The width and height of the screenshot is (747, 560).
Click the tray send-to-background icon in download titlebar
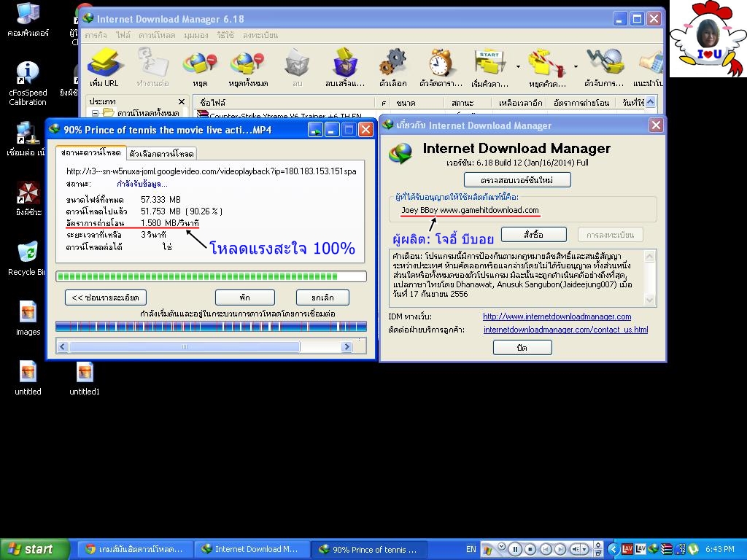315,130
